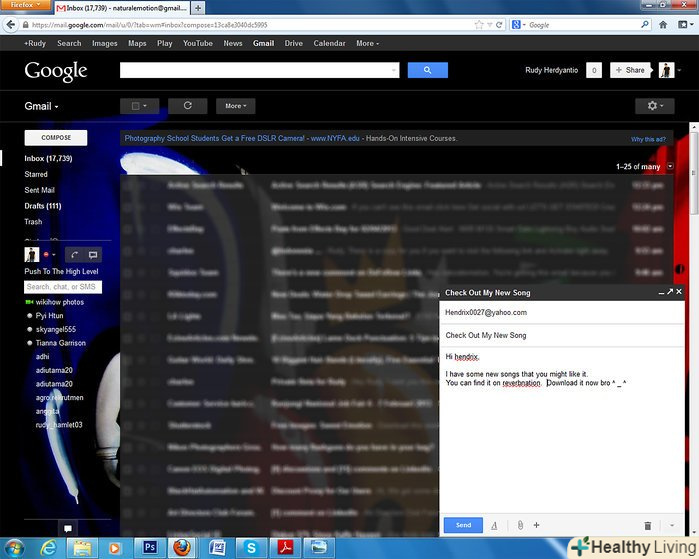Open more options arrow in compose footer
This screenshot has width=699, height=559.
[x=672, y=526]
